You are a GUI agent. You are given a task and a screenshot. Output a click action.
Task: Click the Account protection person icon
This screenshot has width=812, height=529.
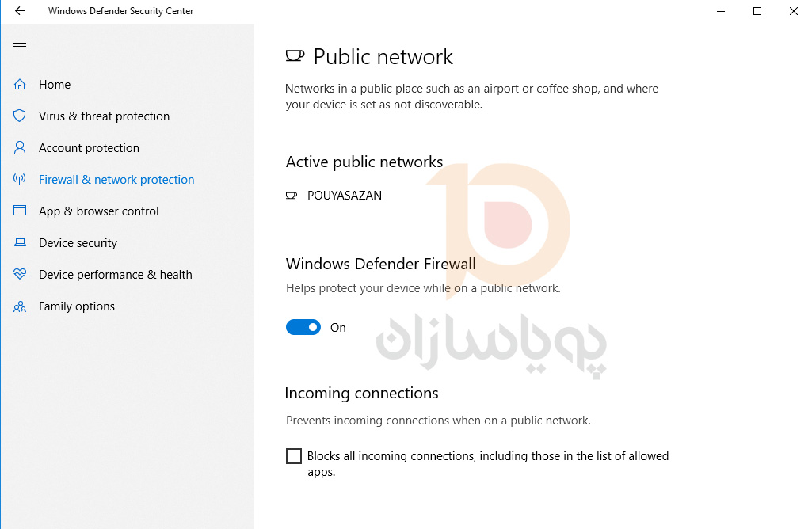click(20, 147)
